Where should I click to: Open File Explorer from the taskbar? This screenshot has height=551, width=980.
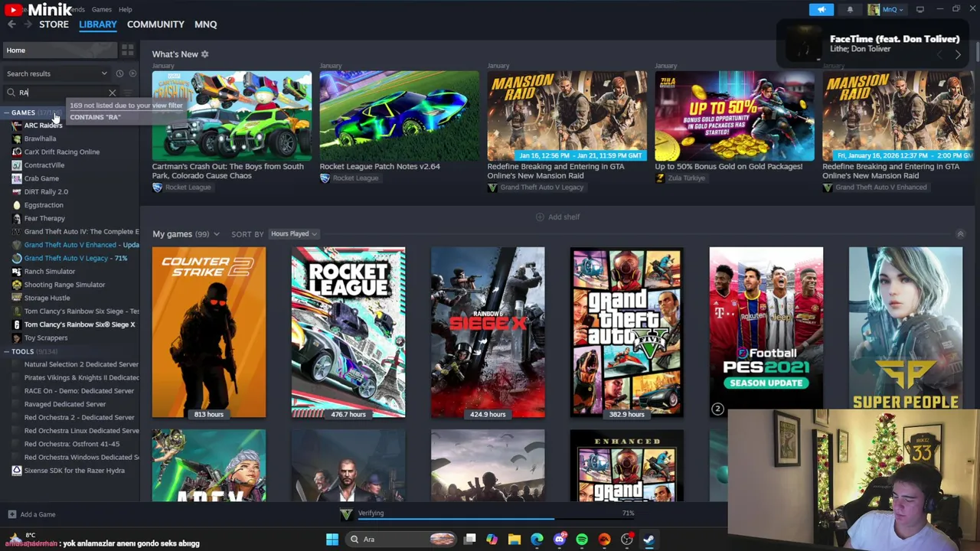pyautogui.click(x=514, y=540)
